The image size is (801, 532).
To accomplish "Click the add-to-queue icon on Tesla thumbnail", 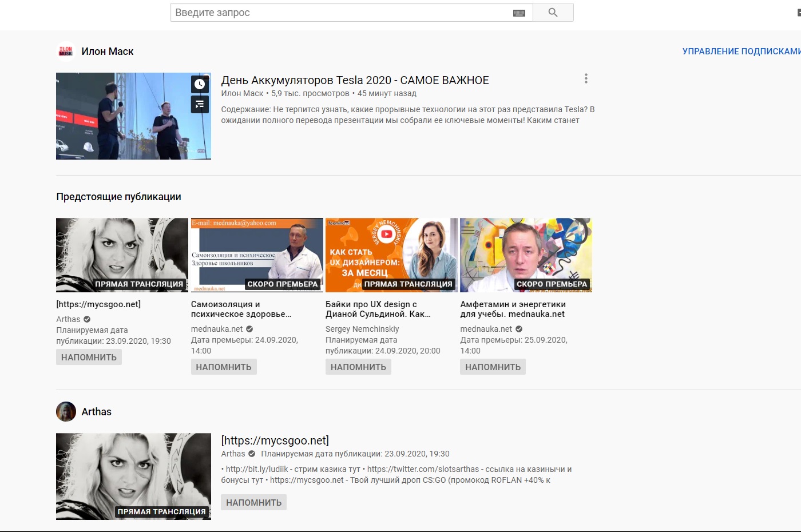I will point(200,104).
